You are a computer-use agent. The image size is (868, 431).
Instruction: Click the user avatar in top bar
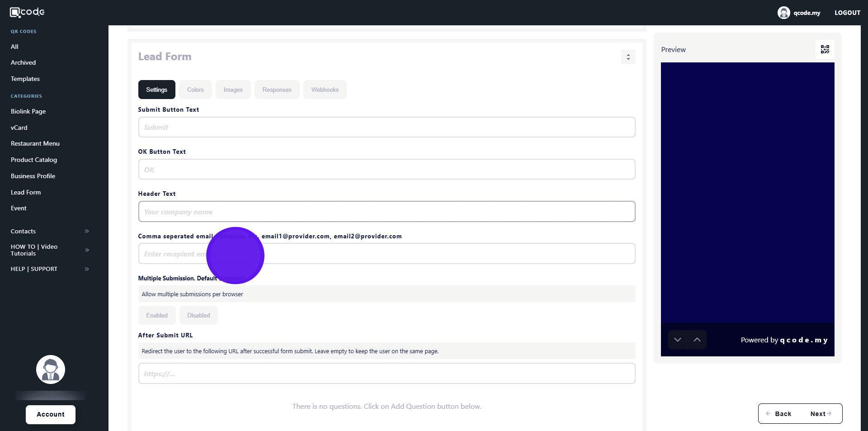[x=783, y=13]
